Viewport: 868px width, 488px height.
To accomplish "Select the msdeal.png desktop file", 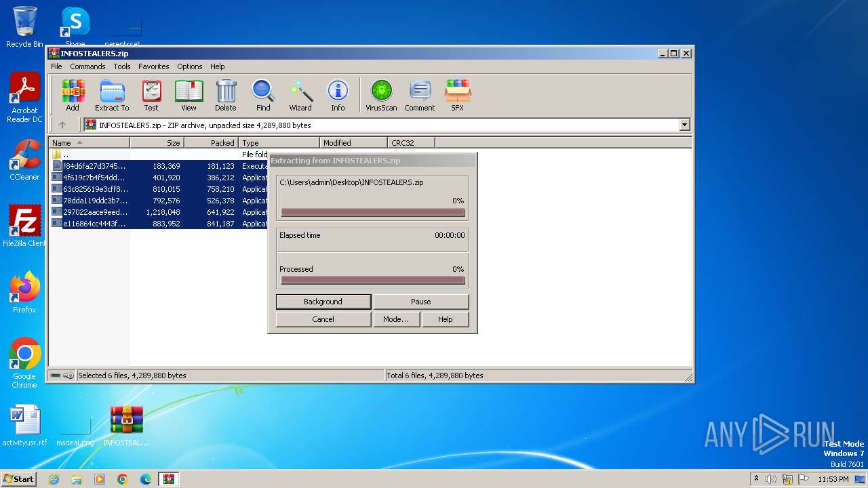I will pos(75,430).
